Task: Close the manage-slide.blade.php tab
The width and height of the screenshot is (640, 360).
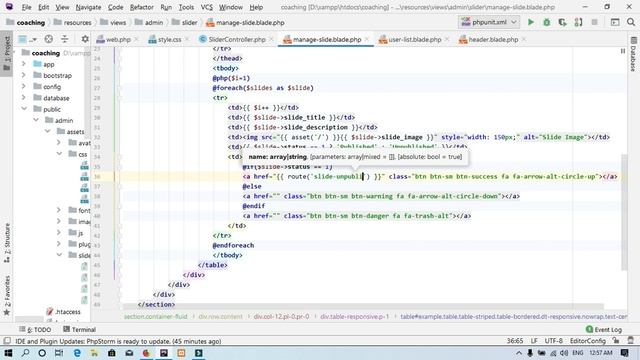Action: [367, 39]
